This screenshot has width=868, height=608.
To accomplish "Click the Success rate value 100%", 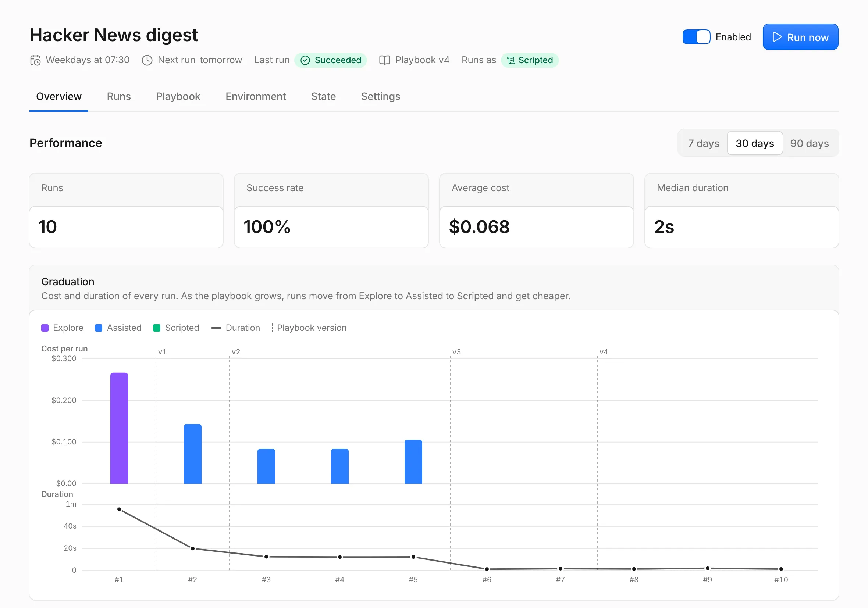I will tap(267, 227).
